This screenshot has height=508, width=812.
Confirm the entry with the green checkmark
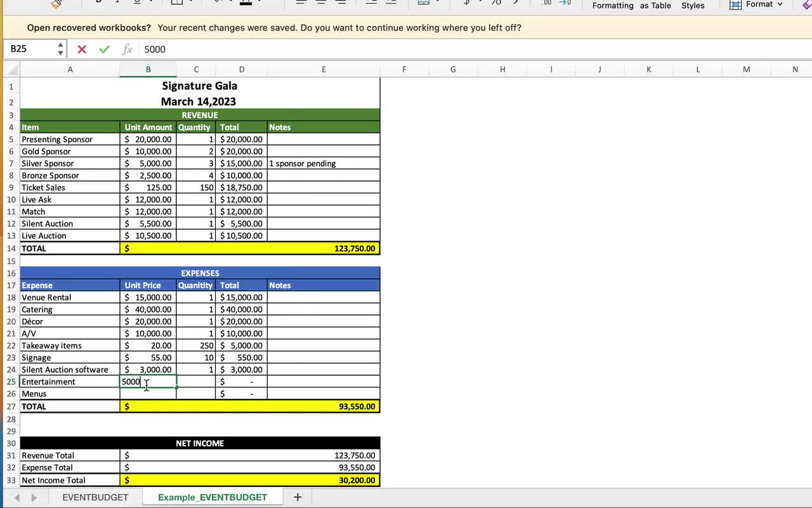pyautogui.click(x=104, y=49)
